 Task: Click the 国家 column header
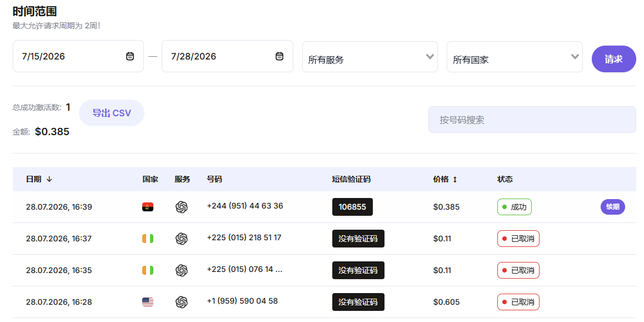click(151, 179)
